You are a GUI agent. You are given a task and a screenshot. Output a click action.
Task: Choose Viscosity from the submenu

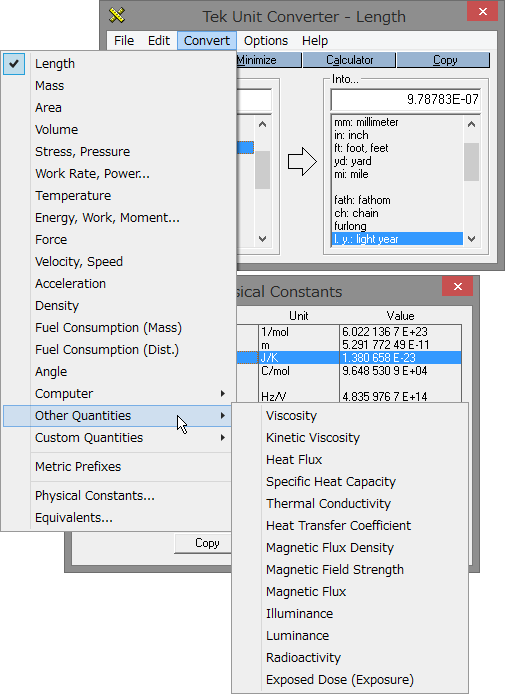pyautogui.click(x=350, y=416)
